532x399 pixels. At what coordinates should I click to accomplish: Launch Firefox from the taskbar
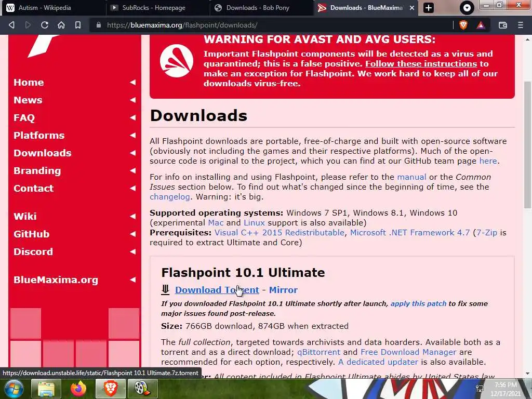[x=78, y=389]
